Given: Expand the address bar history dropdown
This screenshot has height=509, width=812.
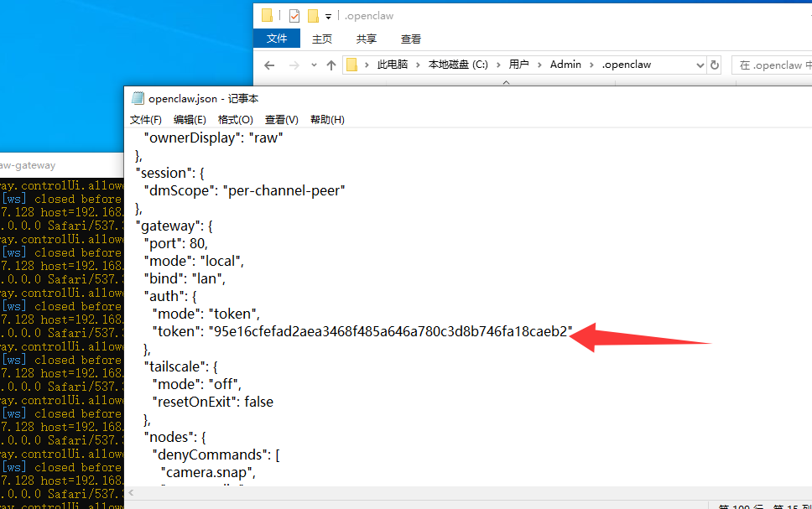Looking at the screenshot, I should [700, 65].
